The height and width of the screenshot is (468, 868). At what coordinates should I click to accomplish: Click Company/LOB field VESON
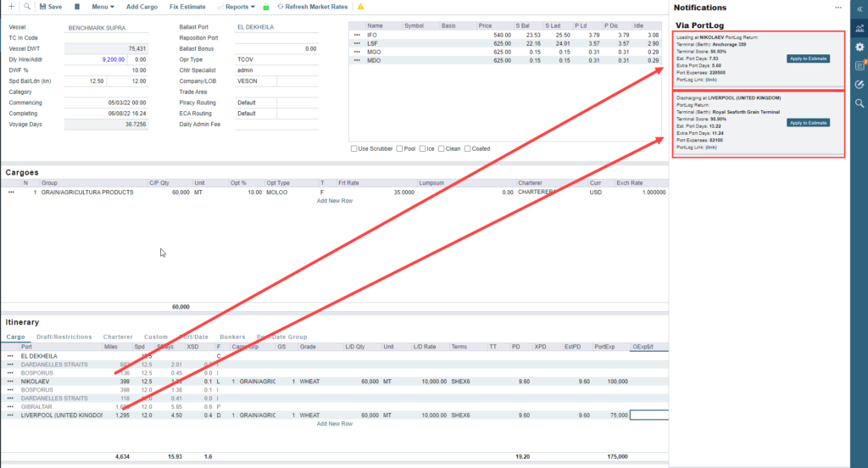[x=256, y=81]
